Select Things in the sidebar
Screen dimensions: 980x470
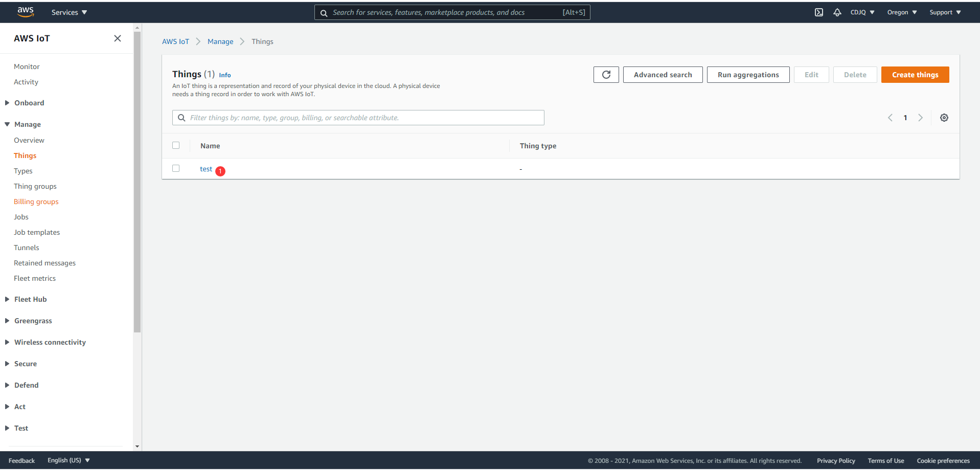tap(25, 155)
